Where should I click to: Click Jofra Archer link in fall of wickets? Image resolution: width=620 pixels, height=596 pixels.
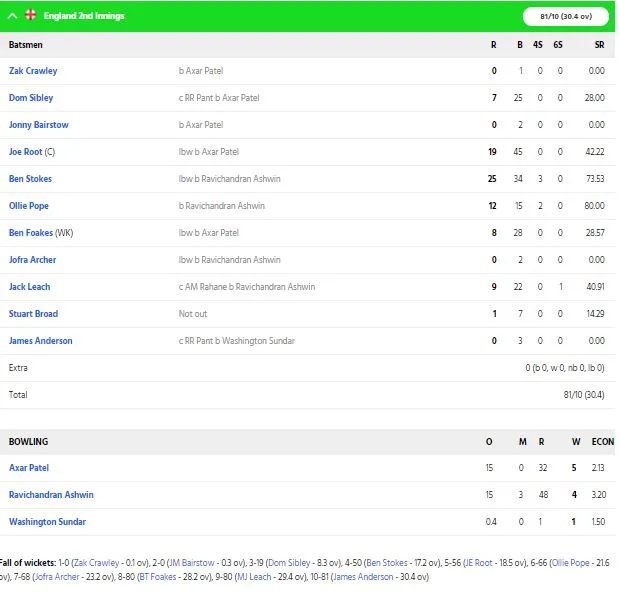click(x=57, y=577)
